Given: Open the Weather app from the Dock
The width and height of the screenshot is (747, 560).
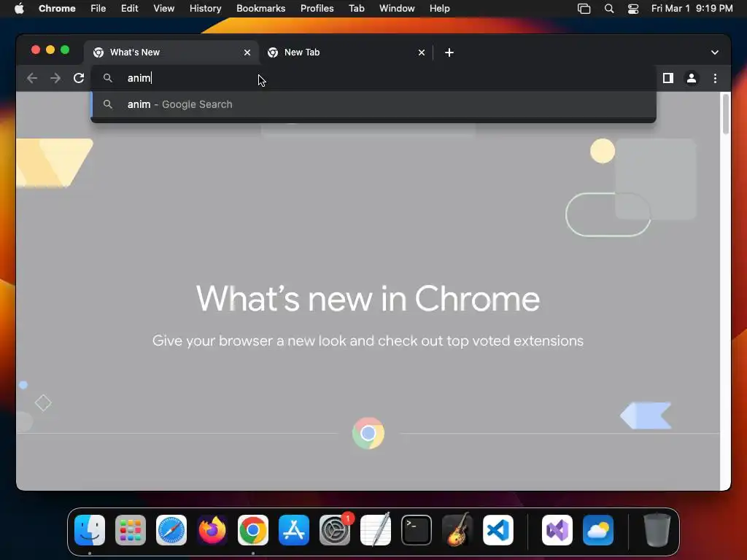Looking at the screenshot, I should coord(598,530).
